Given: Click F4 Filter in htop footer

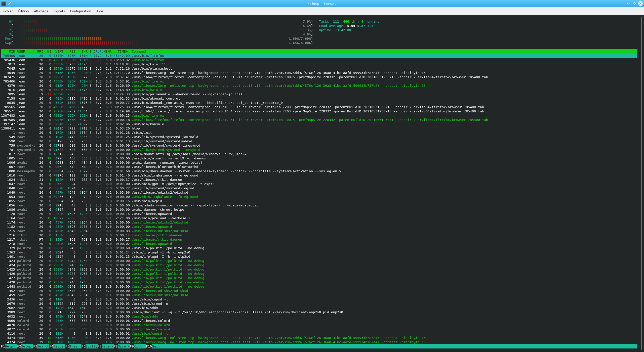Looking at the screenshot, I should tap(57, 346).
